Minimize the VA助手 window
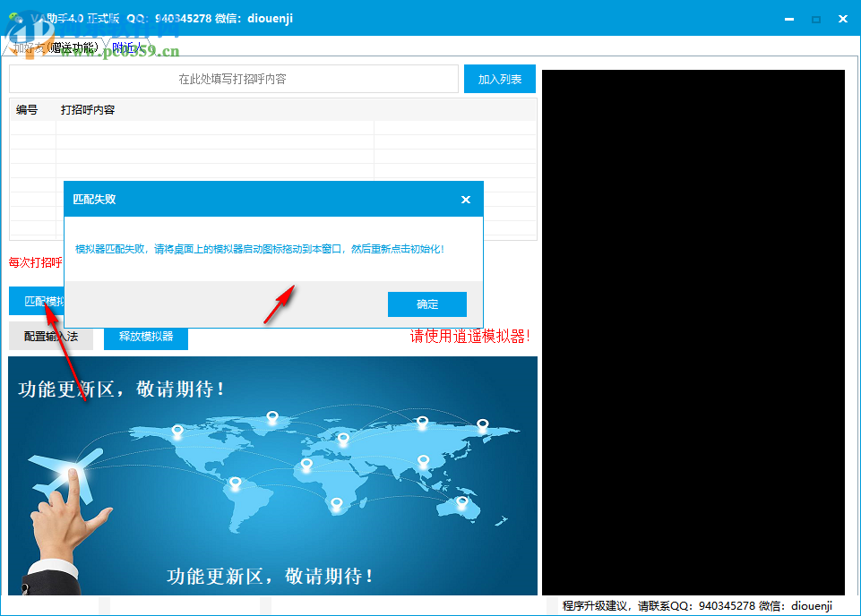861x616 pixels. [x=788, y=18]
